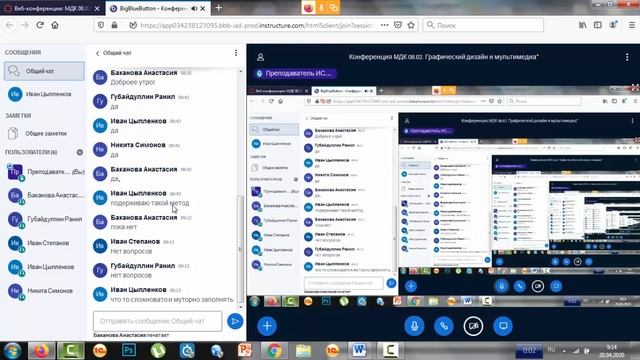Mute the microphone in the conference
Screen dimensions: 640x360
[414, 326]
